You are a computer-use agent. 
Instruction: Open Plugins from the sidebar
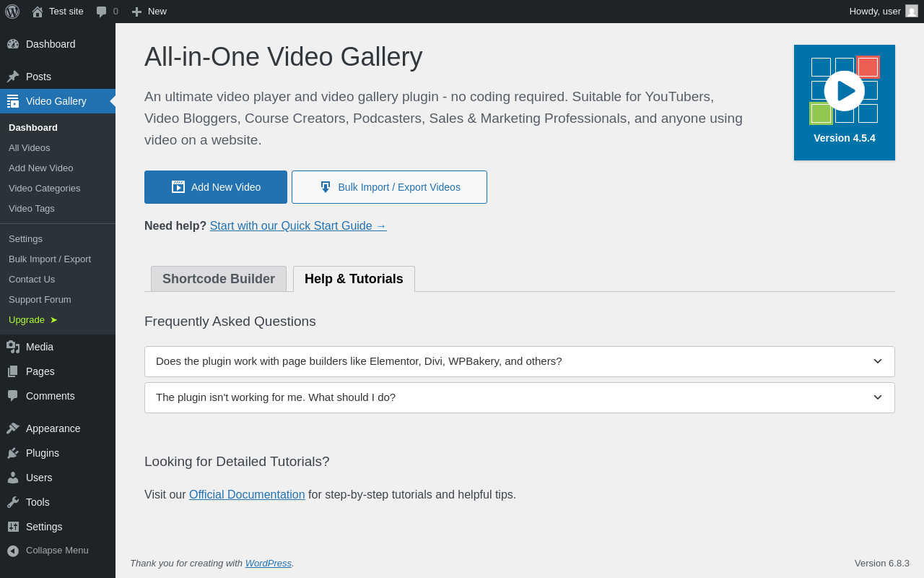pyautogui.click(x=43, y=453)
